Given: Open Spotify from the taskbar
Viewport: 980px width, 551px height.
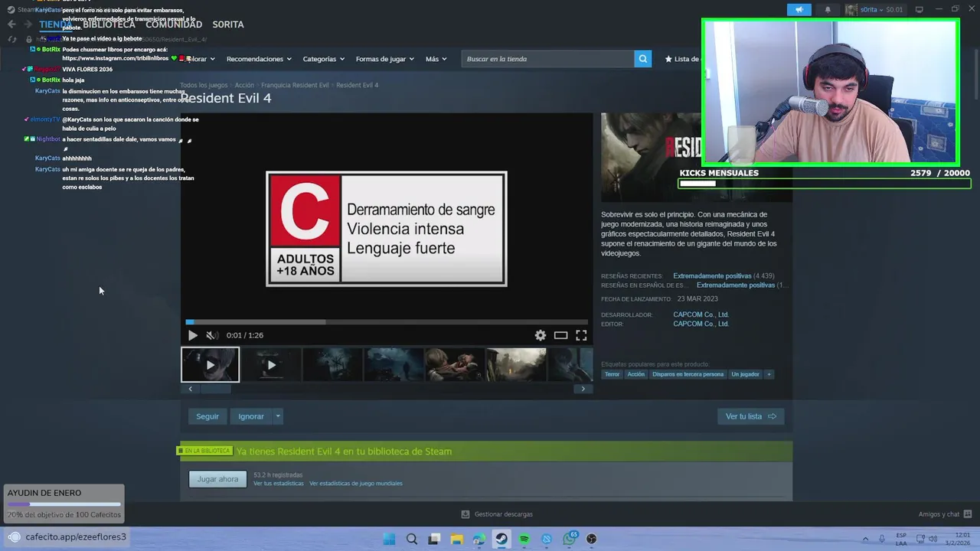Looking at the screenshot, I should click(524, 539).
